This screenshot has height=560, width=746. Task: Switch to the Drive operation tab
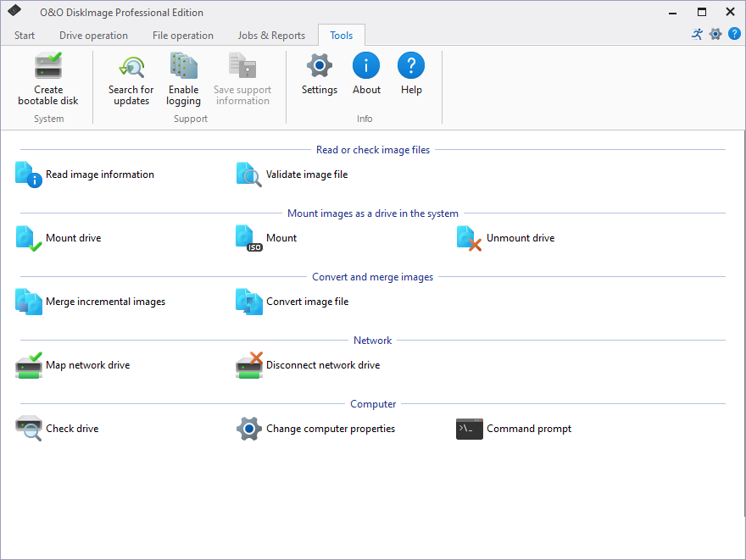pyautogui.click(x=93, y=36)
